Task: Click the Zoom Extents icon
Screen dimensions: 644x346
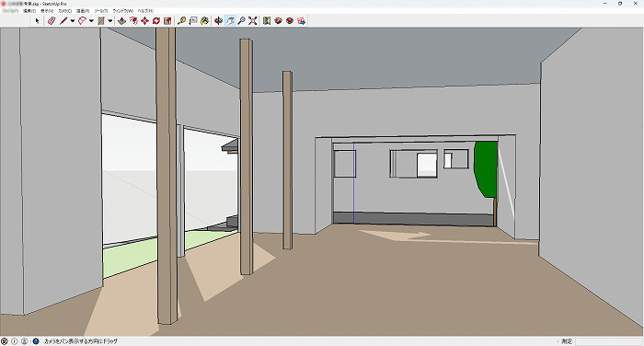Action: (x=253, y=20)
